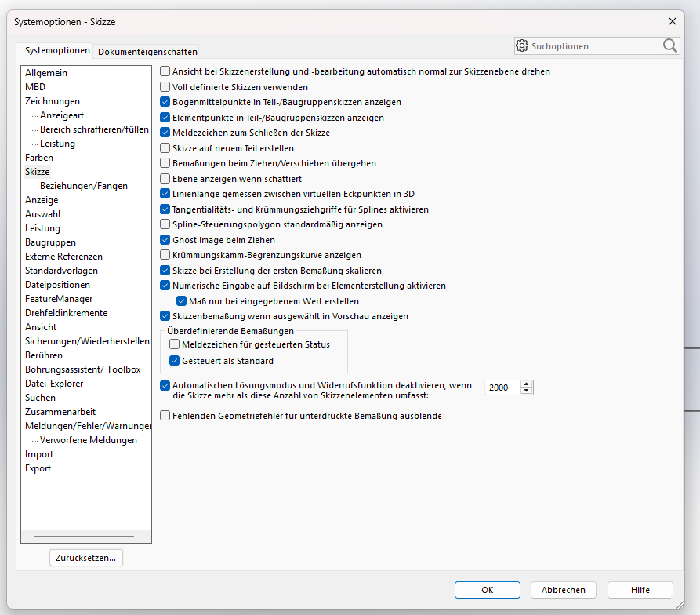Enable automatic view rotation normal to sketch plane

click(165, 71)
